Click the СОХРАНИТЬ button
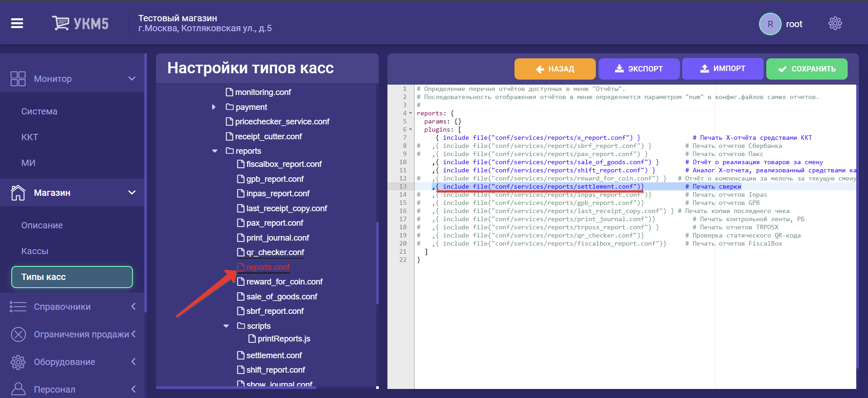Screen dimensions: 868x398 click(x=807, y=69)
